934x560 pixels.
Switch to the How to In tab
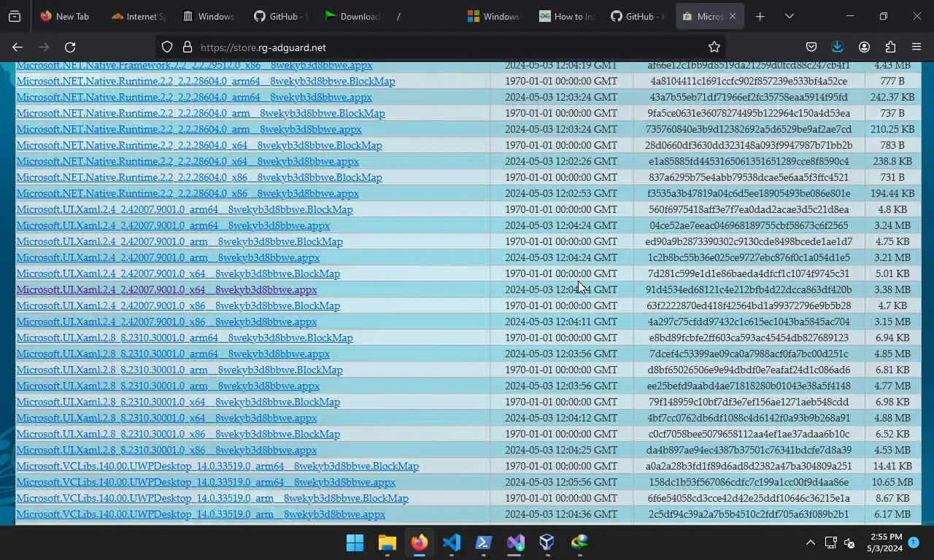coord(566,16)
